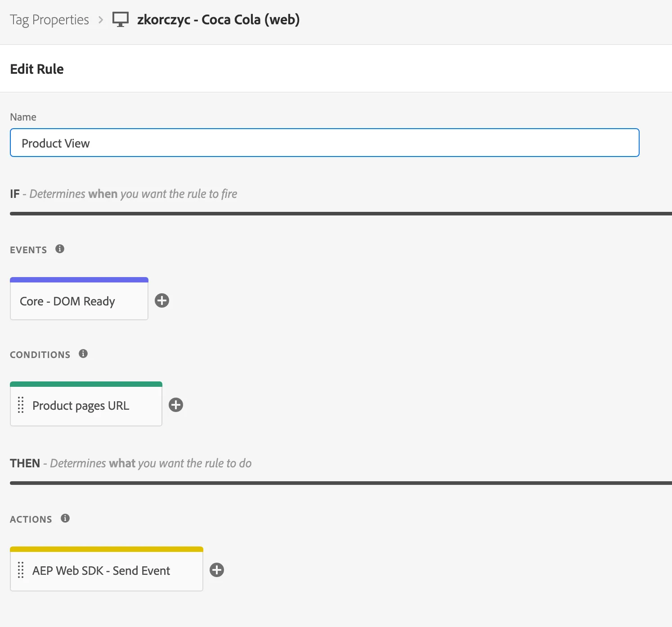Click the monitor icon beside the property name
Image resolution: width=672 pixels, height=627 pixels.
coord(120,19)
